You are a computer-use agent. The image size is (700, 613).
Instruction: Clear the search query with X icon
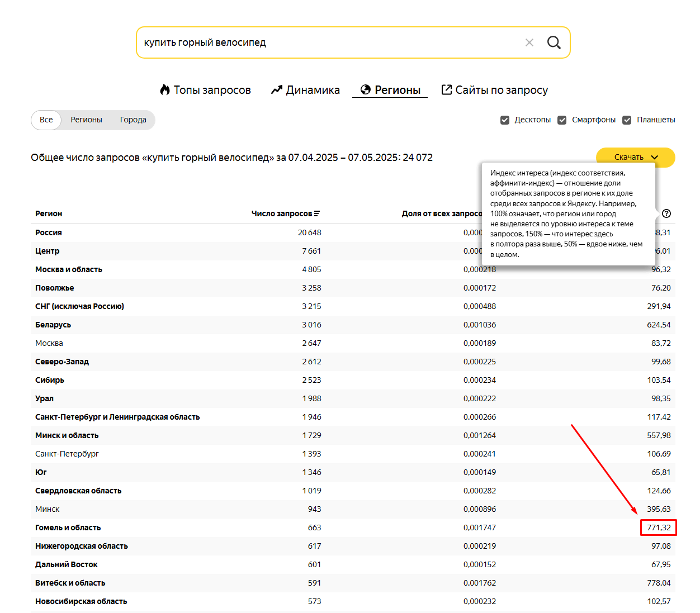pos(529,42)
